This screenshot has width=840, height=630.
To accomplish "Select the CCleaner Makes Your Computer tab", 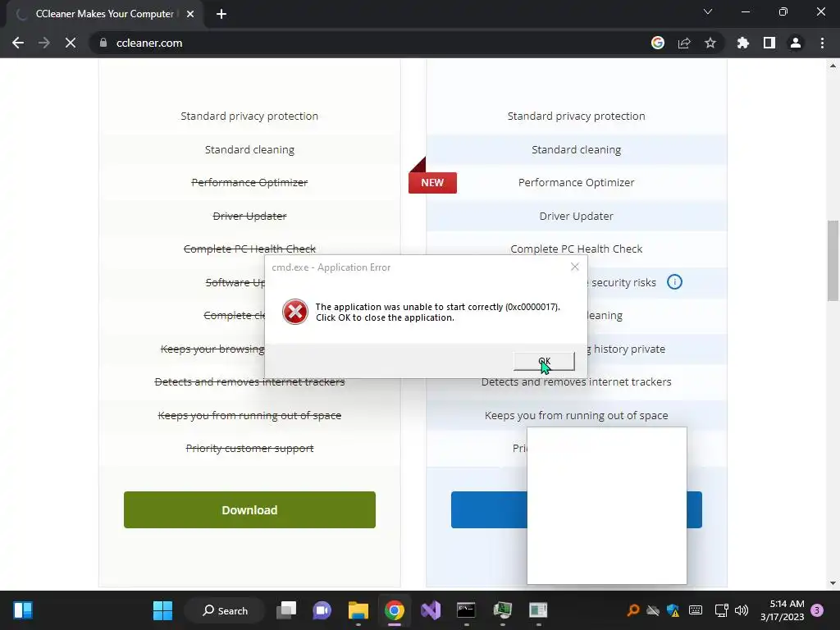I will tap(104, 14).
